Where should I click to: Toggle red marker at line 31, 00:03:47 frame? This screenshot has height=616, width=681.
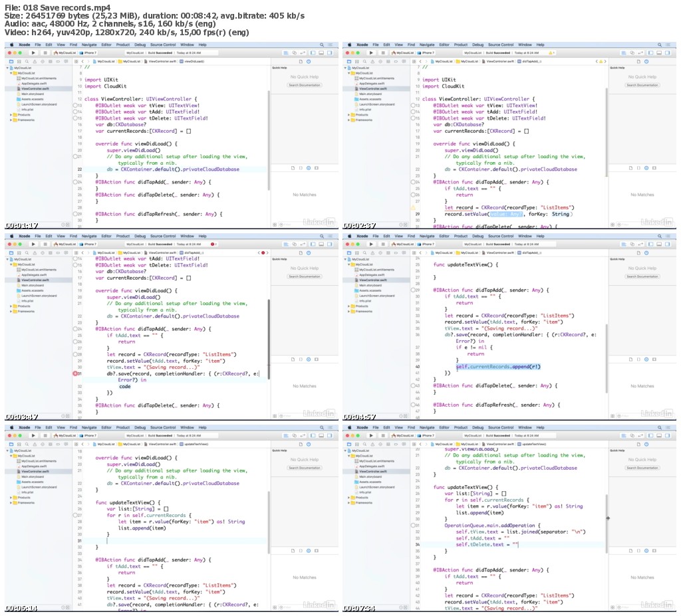pyautogui.click(x=75, y=373)
